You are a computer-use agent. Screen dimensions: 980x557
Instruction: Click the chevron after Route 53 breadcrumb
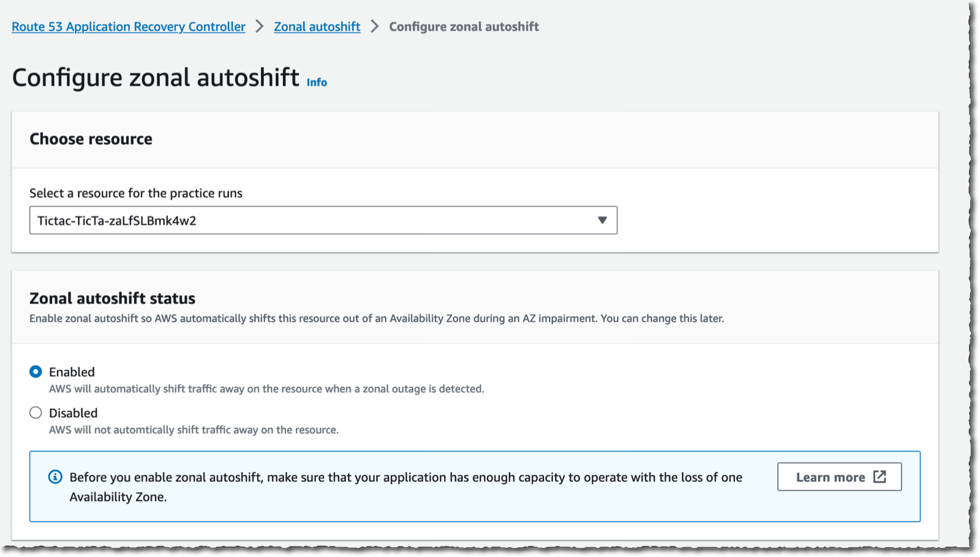(x=259, y=26)
